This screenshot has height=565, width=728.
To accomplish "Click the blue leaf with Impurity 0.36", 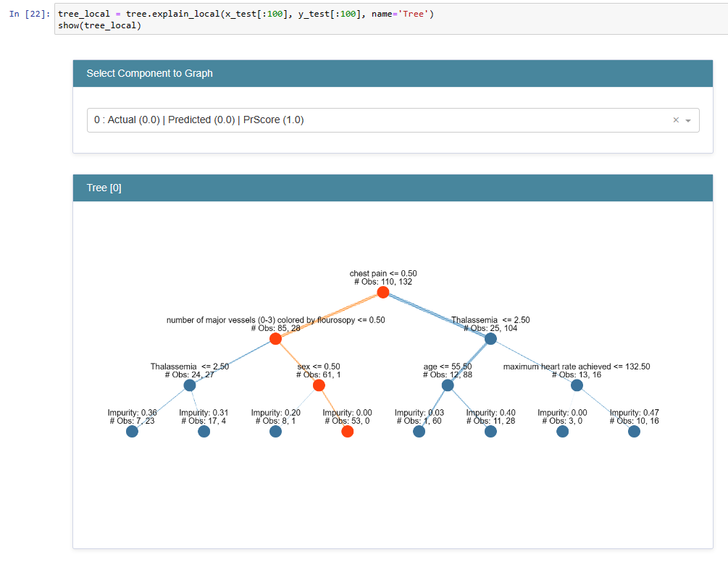I will click(132, 432).
